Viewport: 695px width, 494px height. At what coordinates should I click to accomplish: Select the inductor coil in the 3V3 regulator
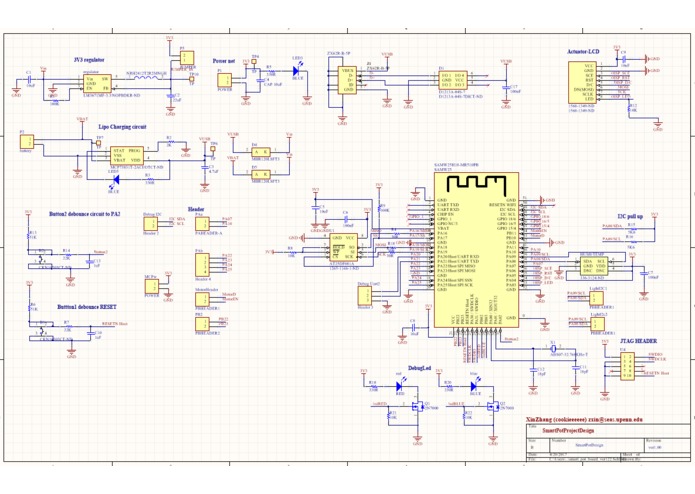(x=147, y=78)
